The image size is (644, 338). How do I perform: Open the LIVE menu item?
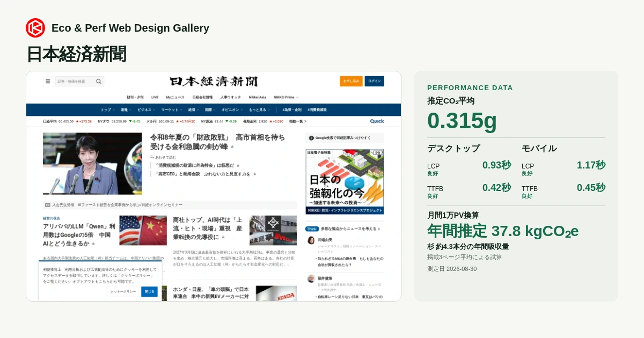(x=155, y=97)
